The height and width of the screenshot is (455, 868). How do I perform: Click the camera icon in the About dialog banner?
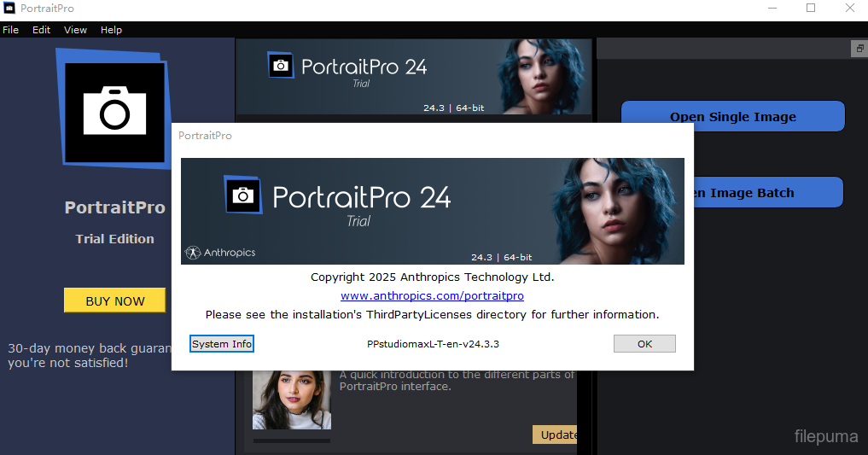point(243,195)
